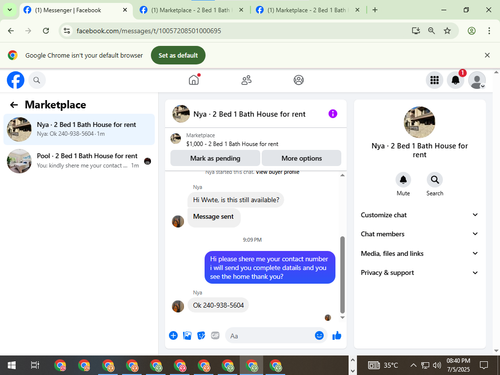Expand Privacy & support section
The image size is (500, 375).
coord(419,273)
